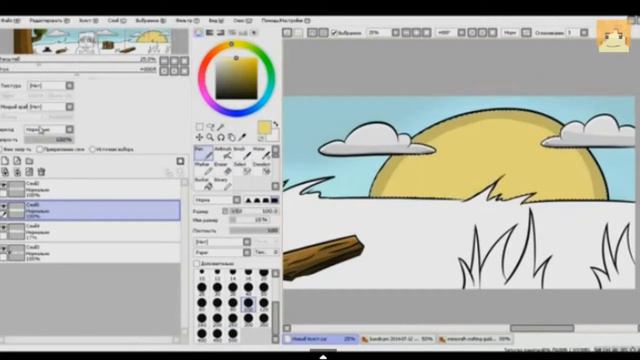Viewport: 640px width, 360px height.
Task: Click the navigator preview thumbnail
Action: pyautogui.click(x=92, y=42)
